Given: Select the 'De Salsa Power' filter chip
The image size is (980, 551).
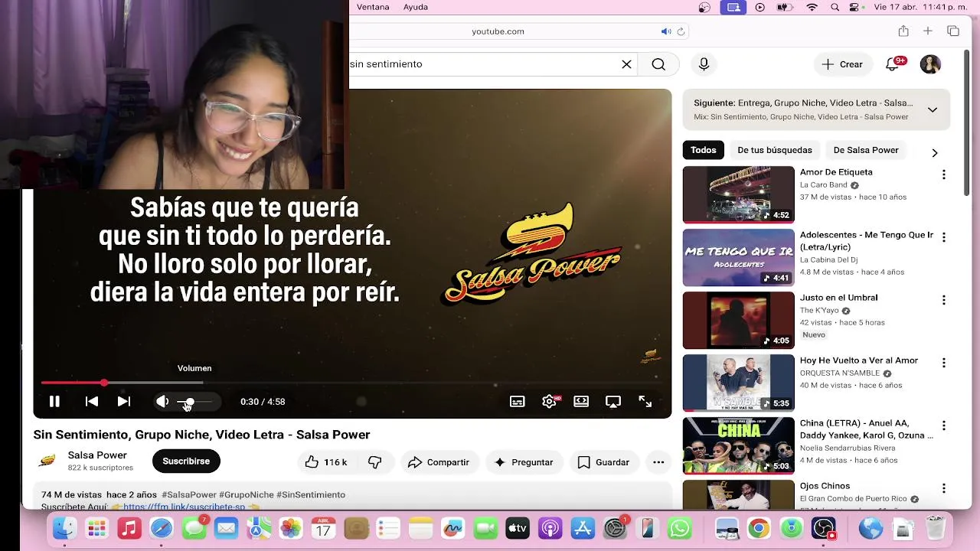Looking at the screenshot, I should (x=865, y=150).
